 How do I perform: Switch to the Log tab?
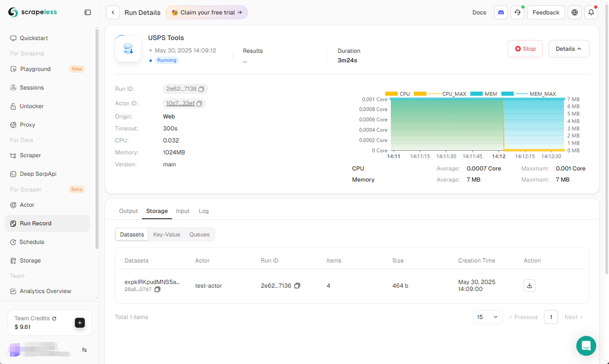(204, 211)
